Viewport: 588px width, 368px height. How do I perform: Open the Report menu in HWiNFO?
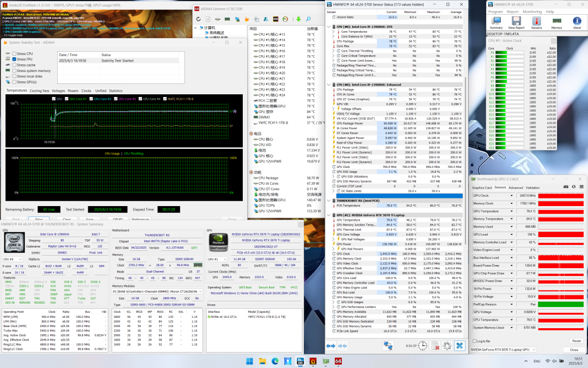pyautogui.click(x=513, y=11)
